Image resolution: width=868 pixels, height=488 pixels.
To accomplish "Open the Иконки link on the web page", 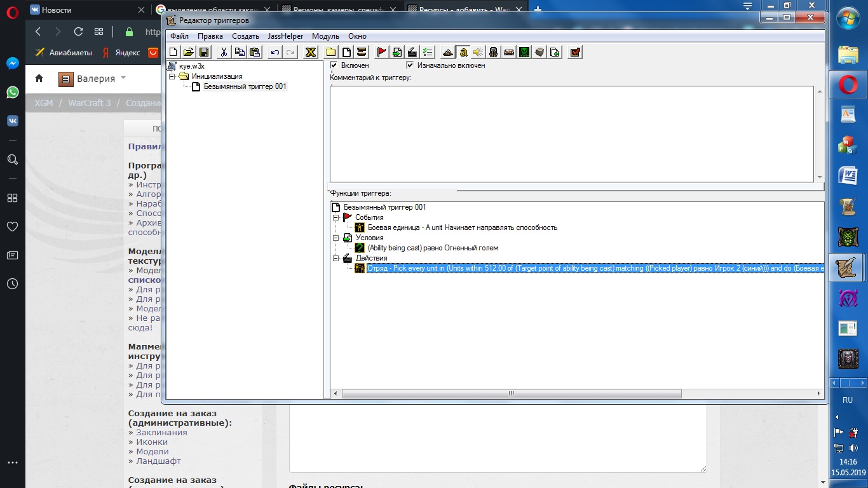I will [152, 442].
